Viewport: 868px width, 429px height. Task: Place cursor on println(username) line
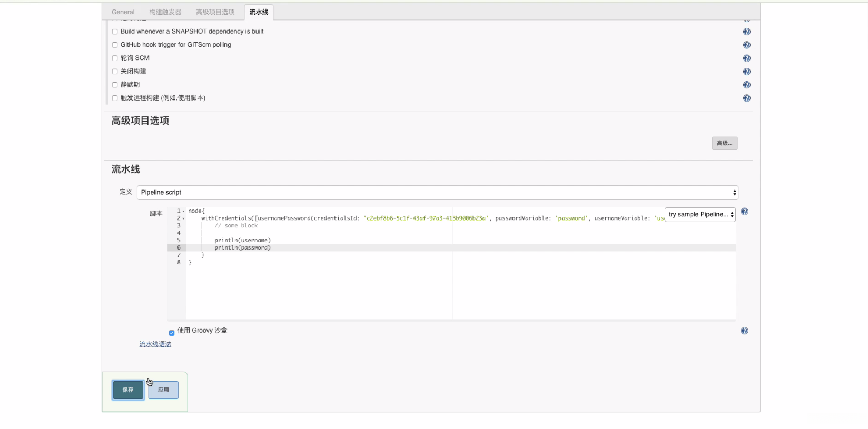tap(242, 241)
